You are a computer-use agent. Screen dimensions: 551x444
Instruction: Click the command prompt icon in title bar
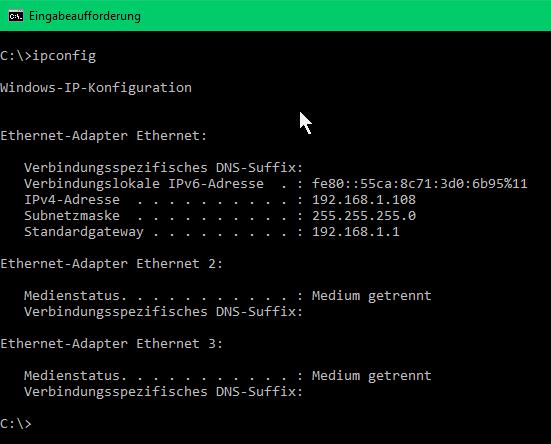(x=16, y=16)
